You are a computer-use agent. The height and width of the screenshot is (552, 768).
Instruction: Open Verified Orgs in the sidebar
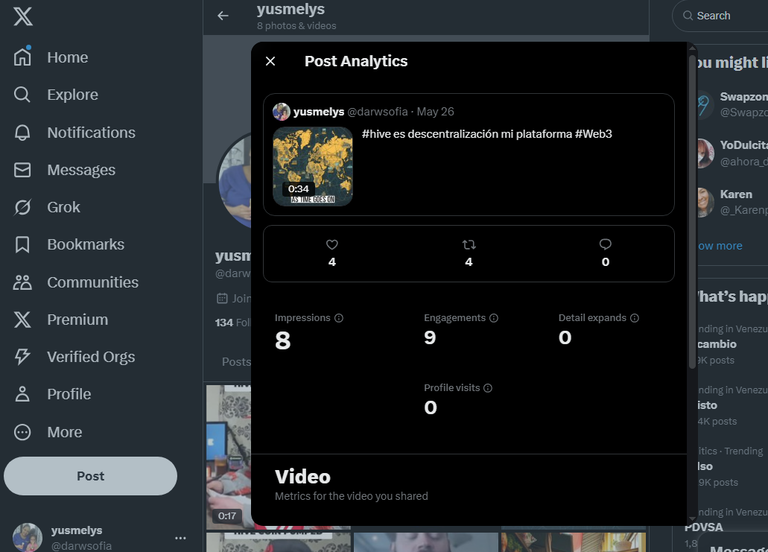coord(74,357)
